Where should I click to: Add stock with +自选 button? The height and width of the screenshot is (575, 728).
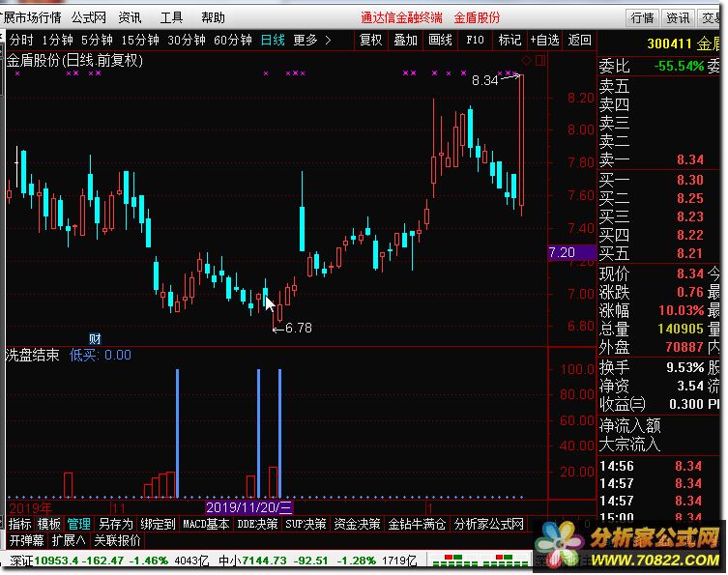[544, 41]
